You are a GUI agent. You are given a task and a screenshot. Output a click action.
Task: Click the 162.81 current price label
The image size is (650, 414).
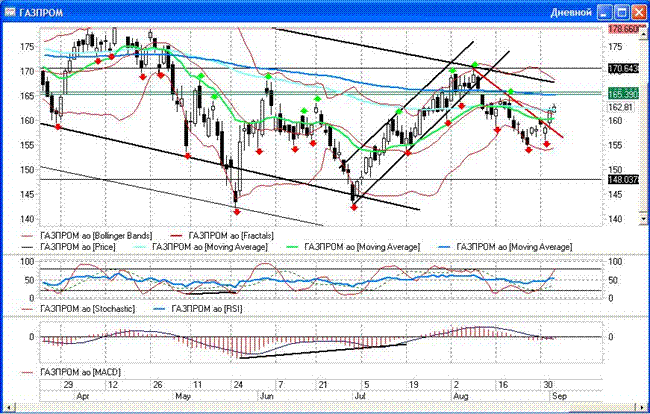(x=621, y=107)
